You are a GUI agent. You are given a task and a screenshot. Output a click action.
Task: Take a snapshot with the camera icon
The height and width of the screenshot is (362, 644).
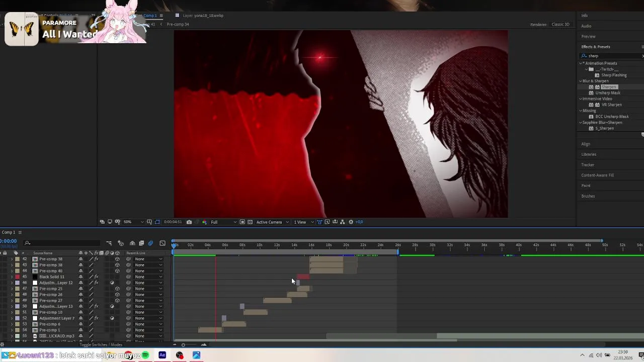tap(189, 222)
